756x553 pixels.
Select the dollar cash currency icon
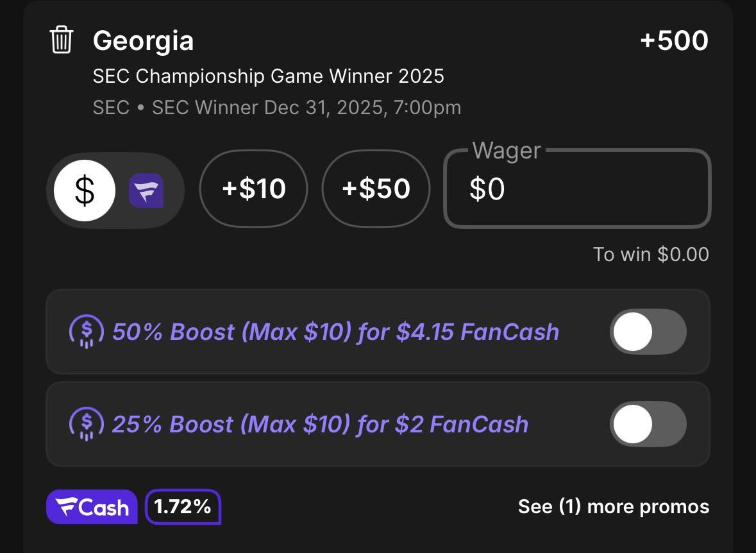[85, 191]
